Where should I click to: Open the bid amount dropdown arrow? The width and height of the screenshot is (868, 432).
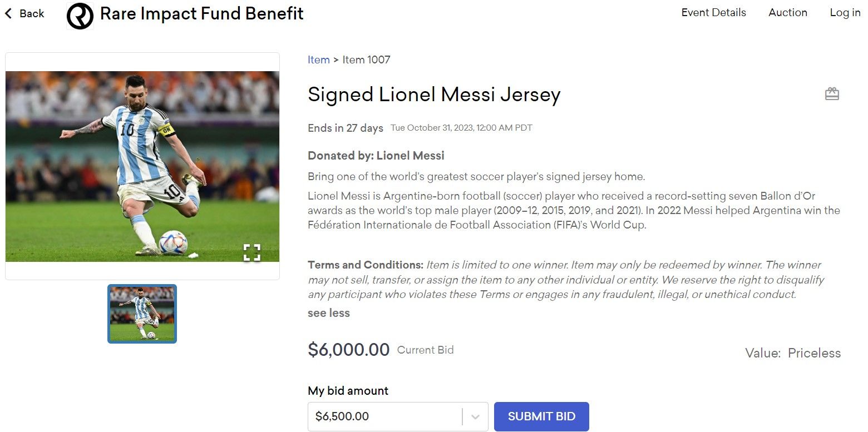[x=475, y=416]
